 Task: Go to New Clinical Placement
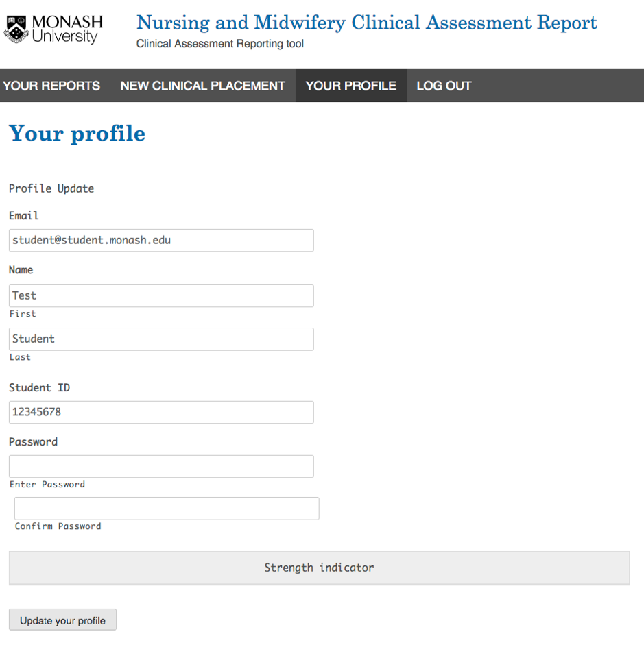point(202,86)
